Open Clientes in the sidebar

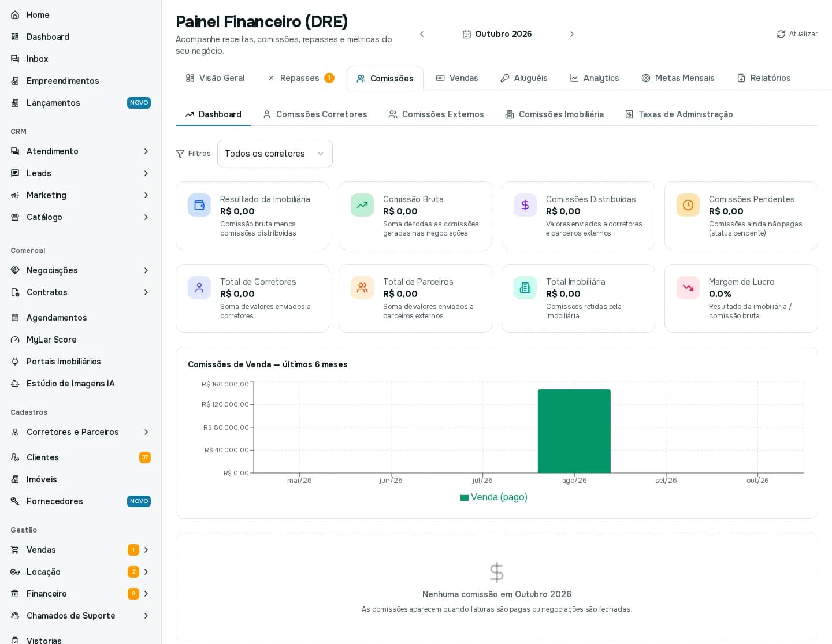click(x=80, y=457)
